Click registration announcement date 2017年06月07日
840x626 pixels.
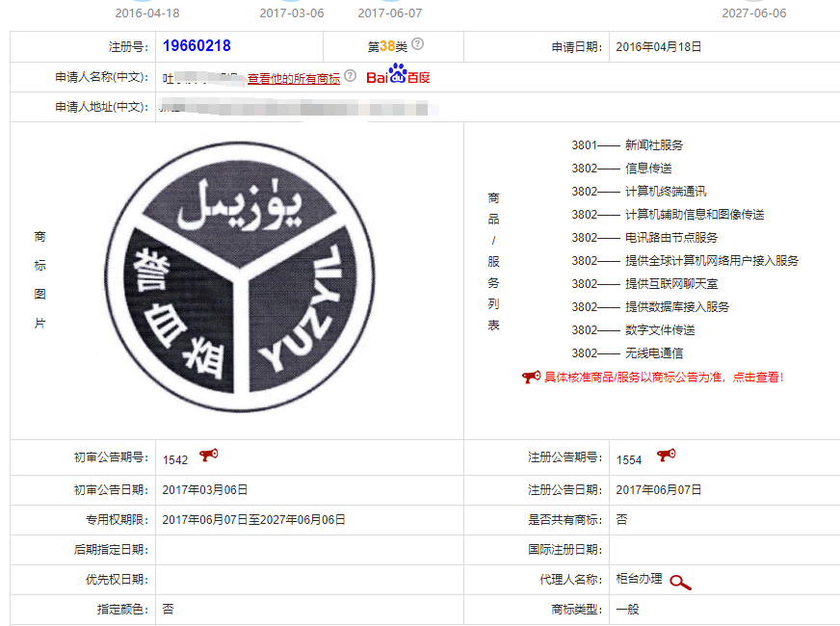pos(658,490)
